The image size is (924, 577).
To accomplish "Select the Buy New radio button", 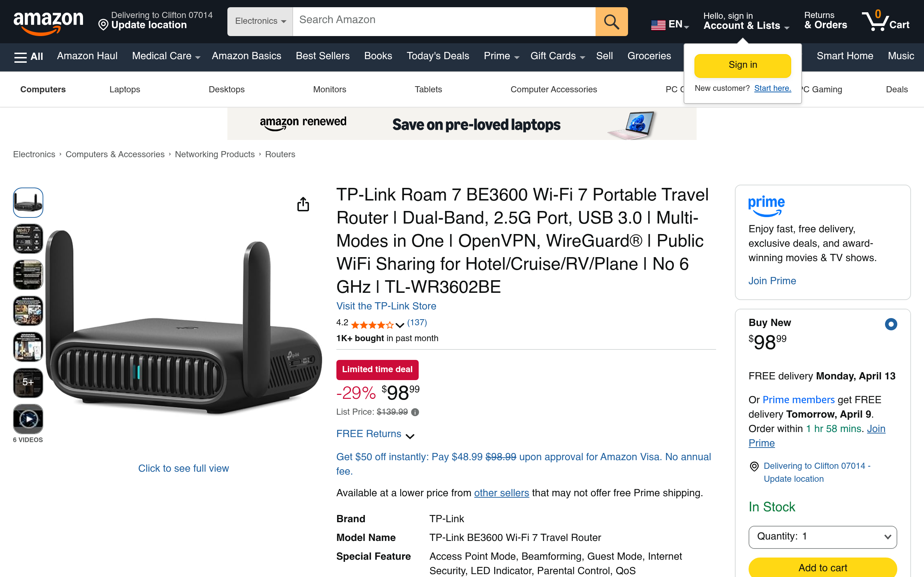I will pyautogui.click(x=891, y=324).
